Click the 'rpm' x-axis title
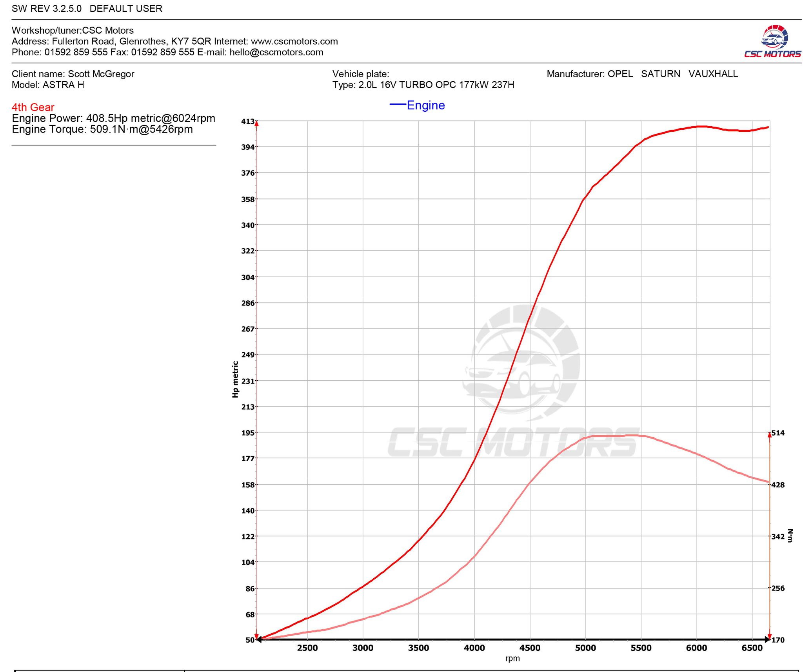This screenshot has height=672, width=803. click(x=513, y=659)
